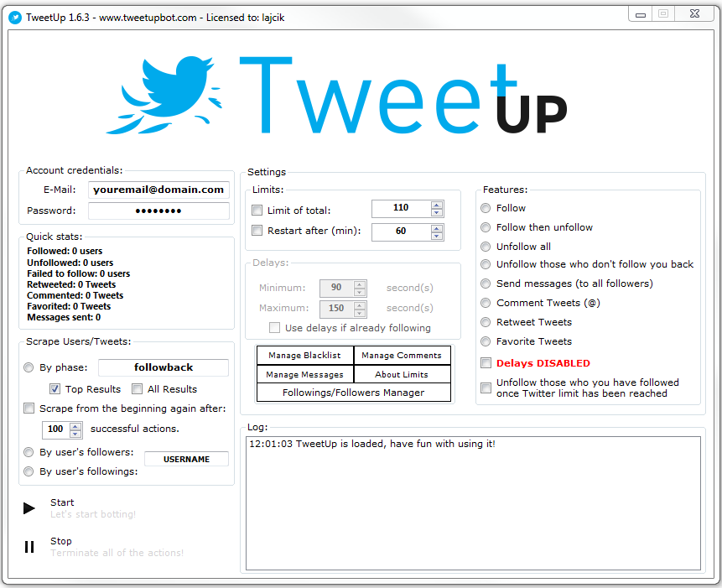722x588 pixels.
Task: Select scrape By phase option
Action: [29, 367]
